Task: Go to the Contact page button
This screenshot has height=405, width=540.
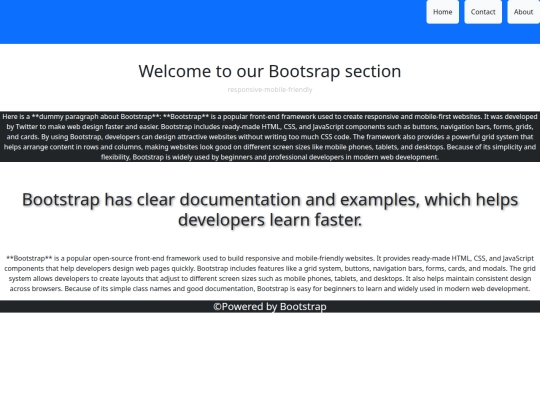Action: click(483, 12)
